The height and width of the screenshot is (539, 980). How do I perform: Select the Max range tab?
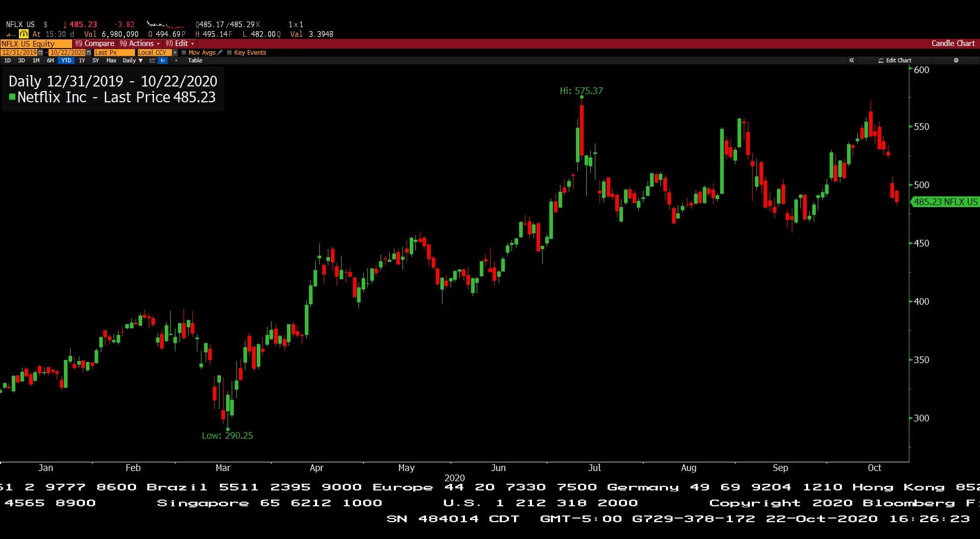click(112, 60)
